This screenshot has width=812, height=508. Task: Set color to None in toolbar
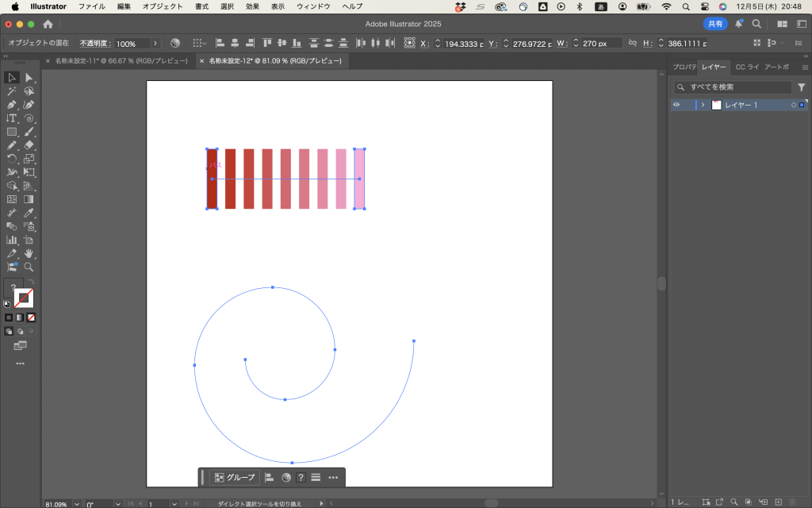tap(32, 317)
